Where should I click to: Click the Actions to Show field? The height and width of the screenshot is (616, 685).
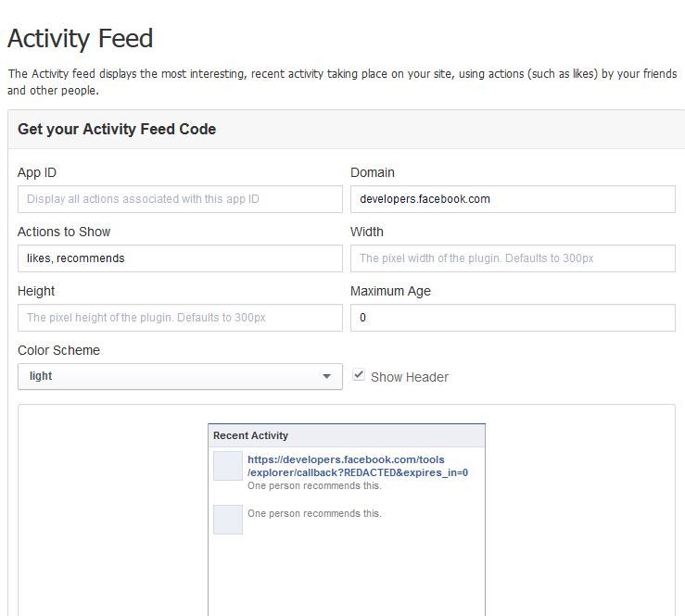coord(180,258)
